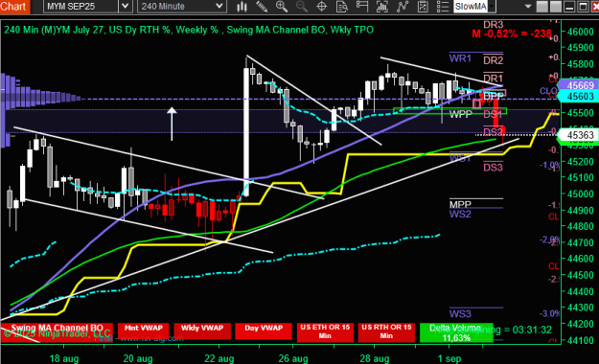Click the 44700 price axis label

click(581, 242)
